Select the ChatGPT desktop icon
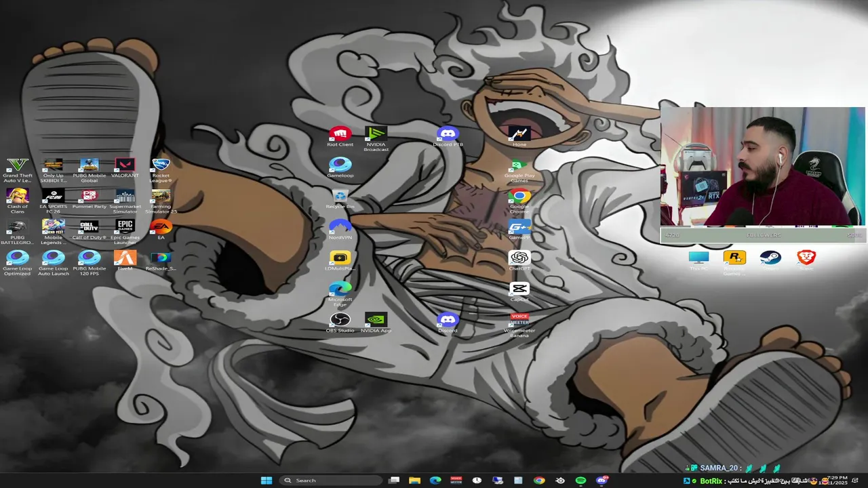Screen dimensions: 868x488 519,261
